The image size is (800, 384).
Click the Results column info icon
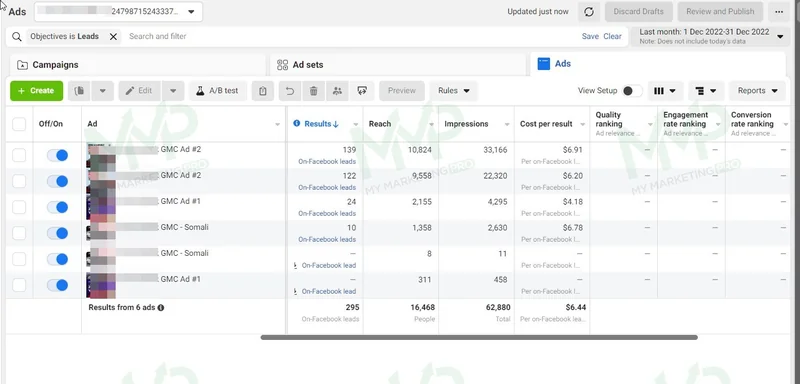click(297, 123)
